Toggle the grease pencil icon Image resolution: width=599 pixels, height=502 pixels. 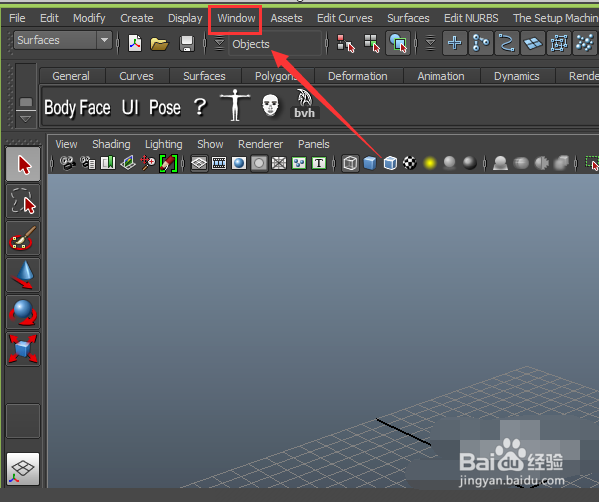(168, 163)
